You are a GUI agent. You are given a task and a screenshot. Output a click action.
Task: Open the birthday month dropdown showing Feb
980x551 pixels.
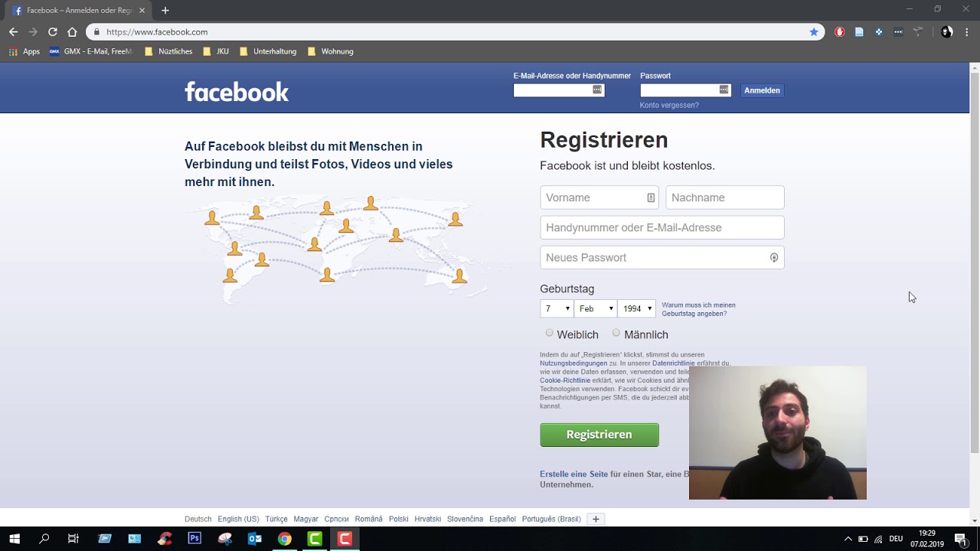pyautogui.click(x=596, y=308)
